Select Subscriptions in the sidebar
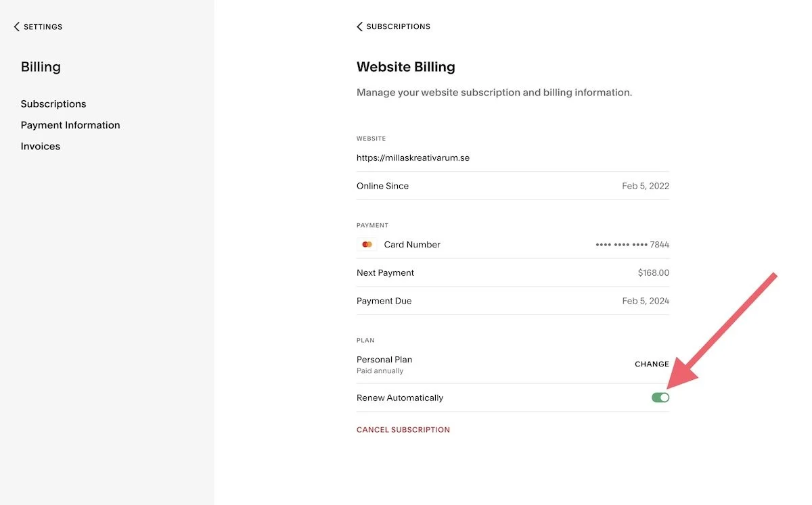 click(53, 103)
